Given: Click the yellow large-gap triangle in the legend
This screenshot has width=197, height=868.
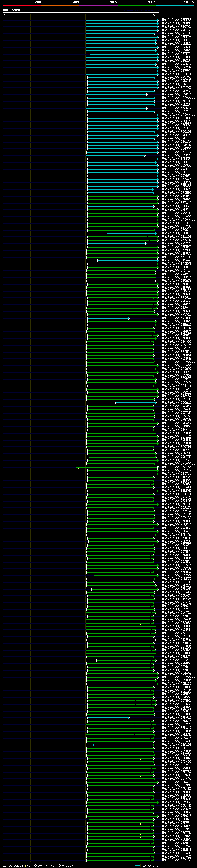Looking at the screenshot, I should click(x=25, y=866).
